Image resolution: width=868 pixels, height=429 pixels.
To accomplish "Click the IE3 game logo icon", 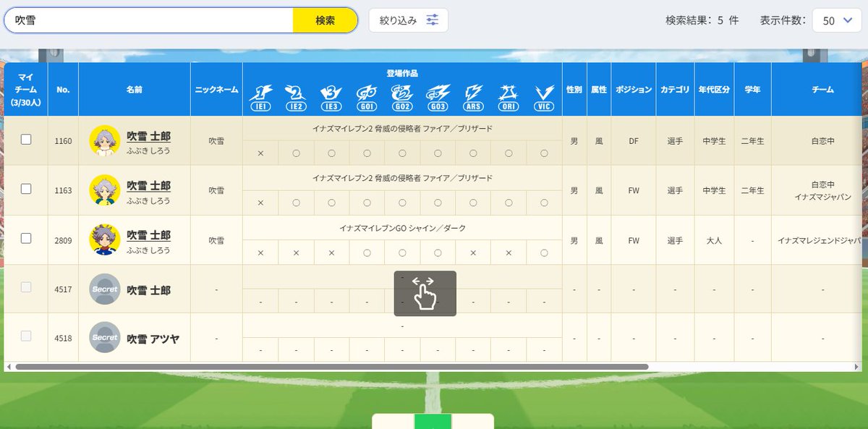I will coord(331,97).
